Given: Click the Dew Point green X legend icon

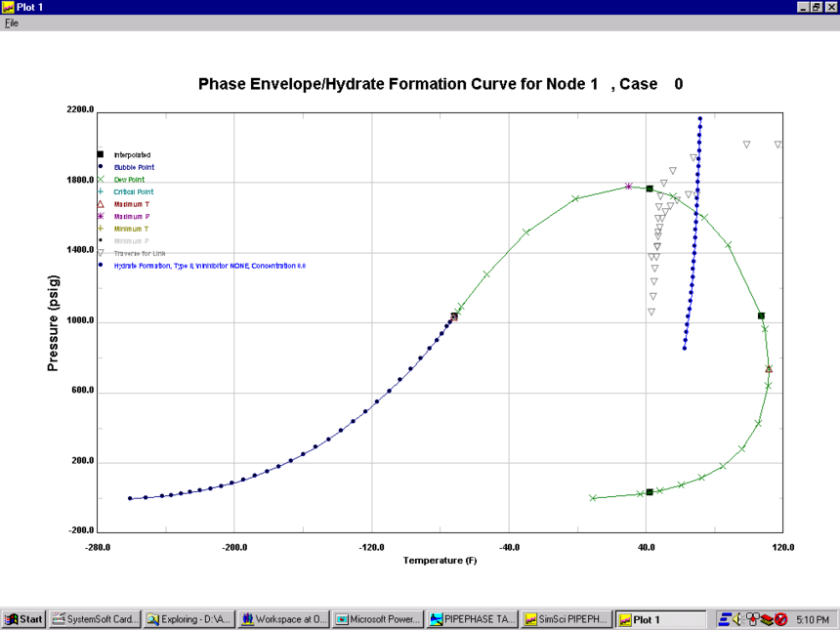Looking at the screenshot, I should click(101, 180).
